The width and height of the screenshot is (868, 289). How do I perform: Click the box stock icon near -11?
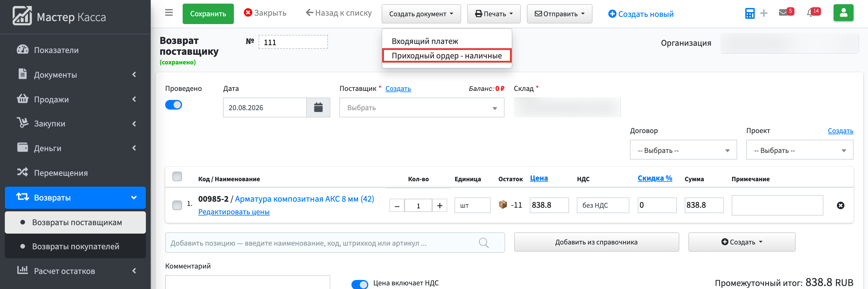pos(502,204)
